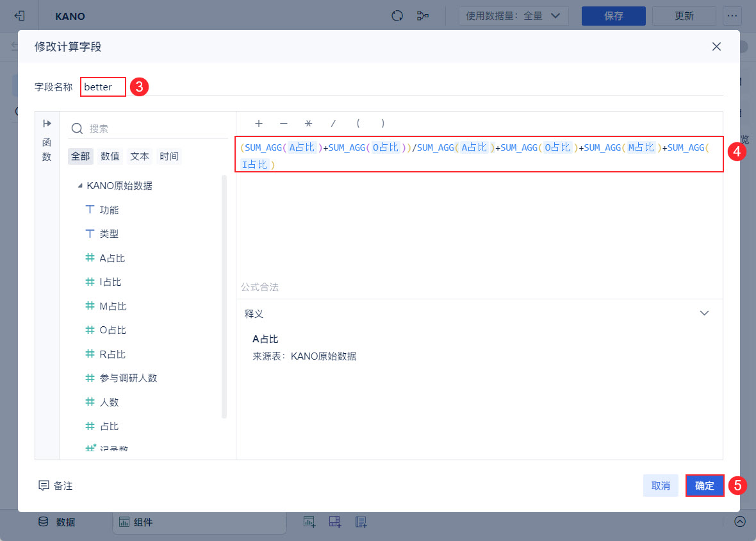Open the more options ellipsis button
The width and height of the screenshot is (756, 541).
pos(732,16)
